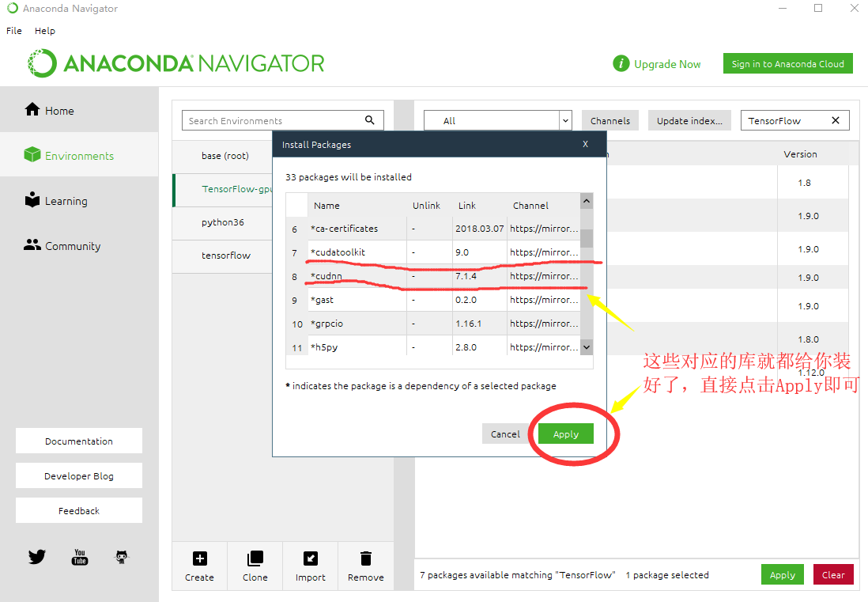Click the bottom Apply button in package pane
The height and width of the screenshot is (602, 868).
coord(782,575)
